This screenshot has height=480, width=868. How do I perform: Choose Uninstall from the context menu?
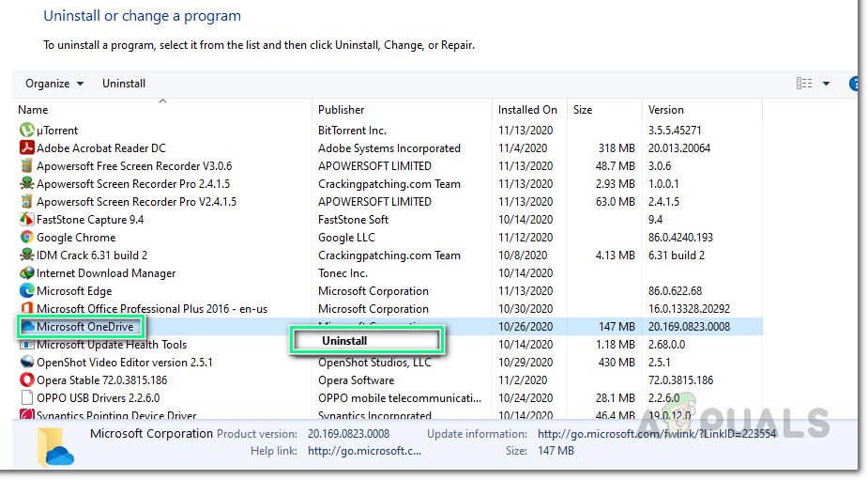(x=344, y=341)
